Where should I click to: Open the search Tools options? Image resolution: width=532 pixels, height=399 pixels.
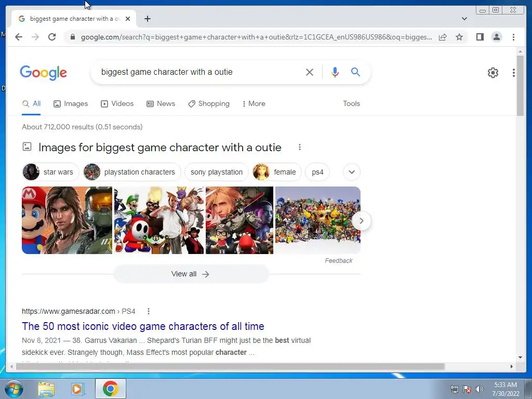pos(351,104)
